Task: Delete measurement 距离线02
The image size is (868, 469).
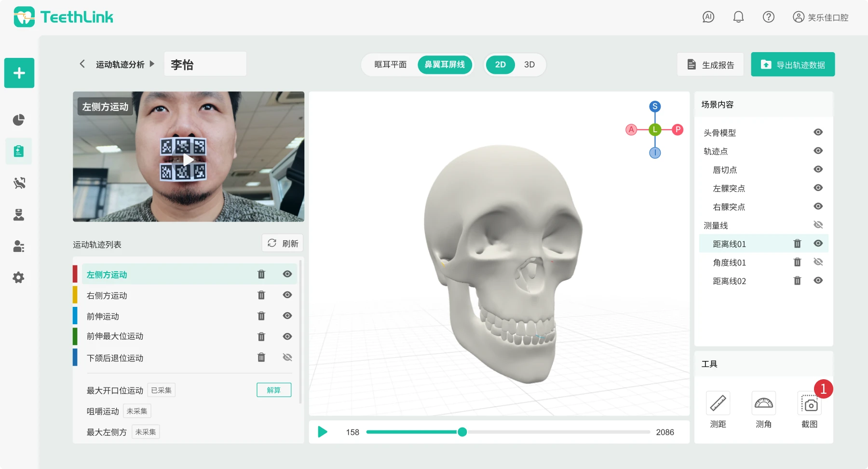Action: click(798, 280)
